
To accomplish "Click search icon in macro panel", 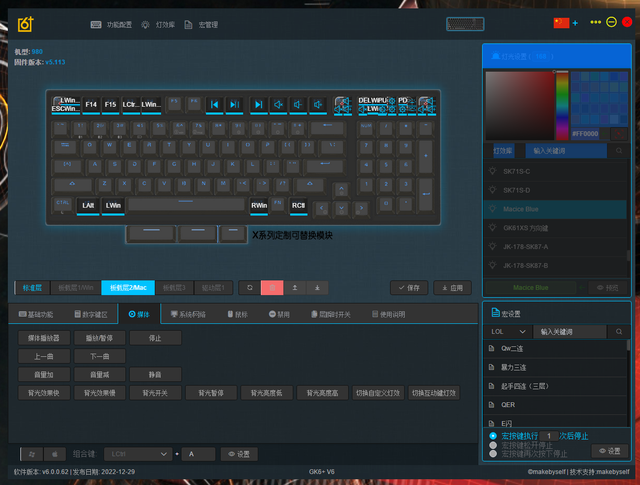I will point(619,331).
